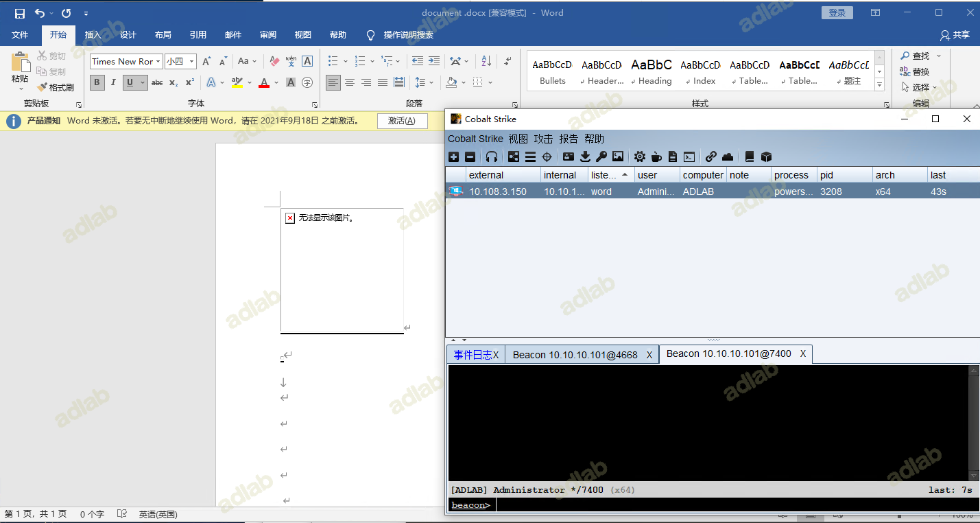980x523 pixels.
Task: Open the 插入 ribbon tab
Action: tap(93, 35)
